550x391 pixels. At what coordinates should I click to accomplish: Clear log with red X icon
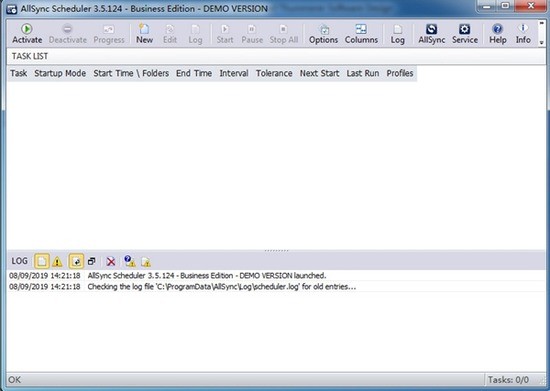click(111, 261)
